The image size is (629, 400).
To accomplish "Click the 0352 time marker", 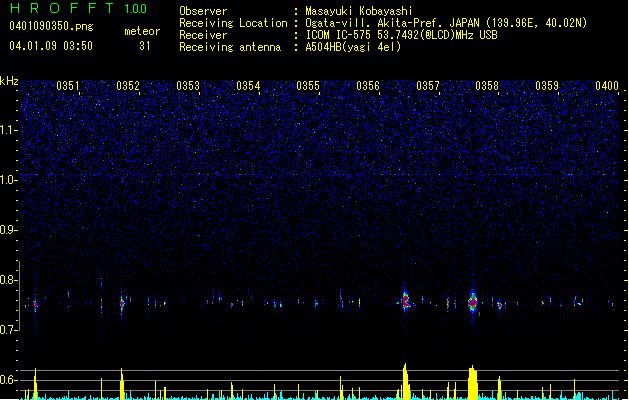I will [128, 86].
